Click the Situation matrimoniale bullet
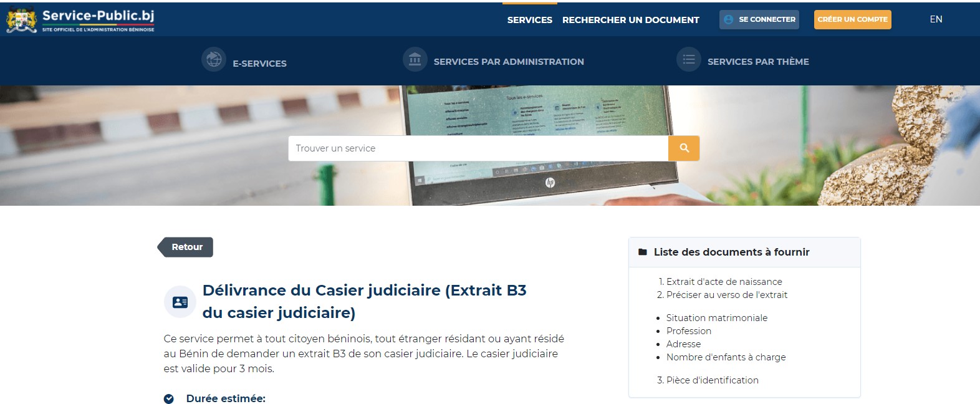This screenshot has width=980, height=404. [717, 318]
